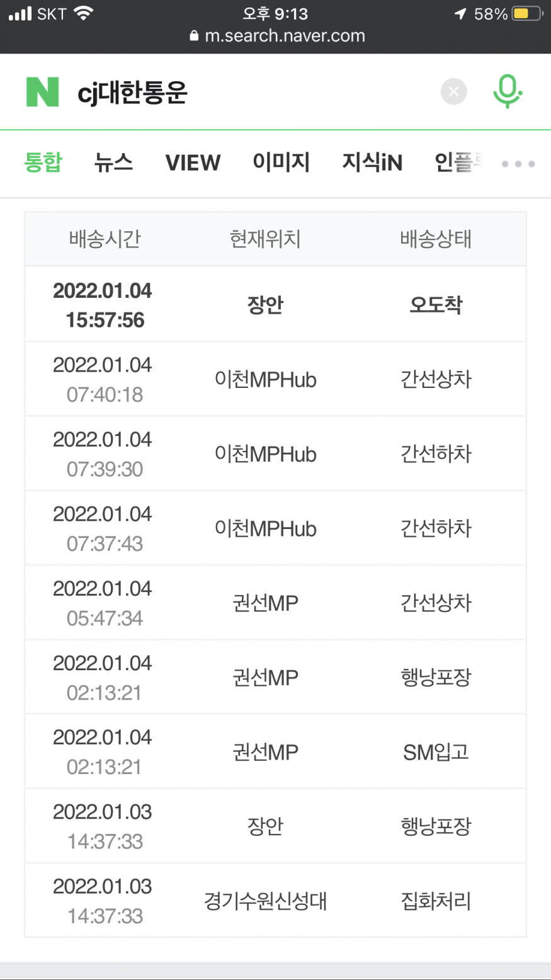Tap the lock icon beside the URL
This screenshot has width=551, height=980.
tap(194, 36)
